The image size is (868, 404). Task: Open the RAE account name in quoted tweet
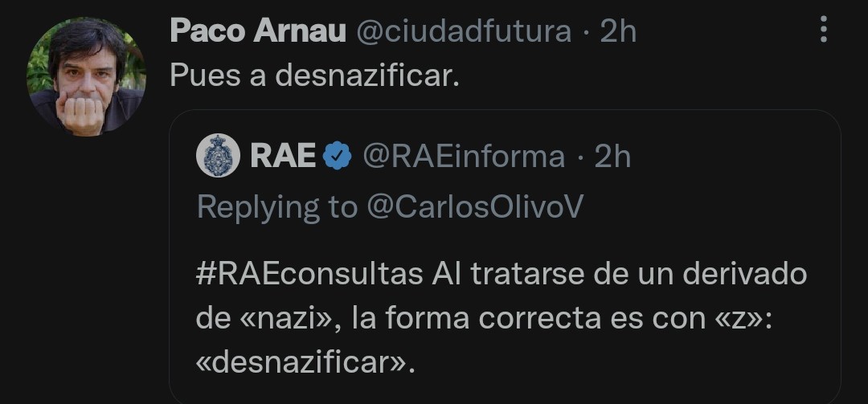283,156
